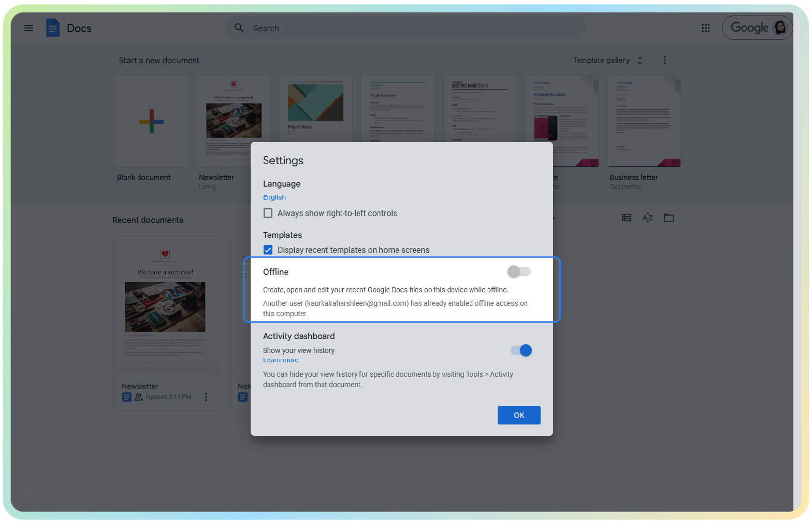Uncheck Display recent templates on home screens
The width and height of the screenshot is (812, 524).
click(268, 250)
